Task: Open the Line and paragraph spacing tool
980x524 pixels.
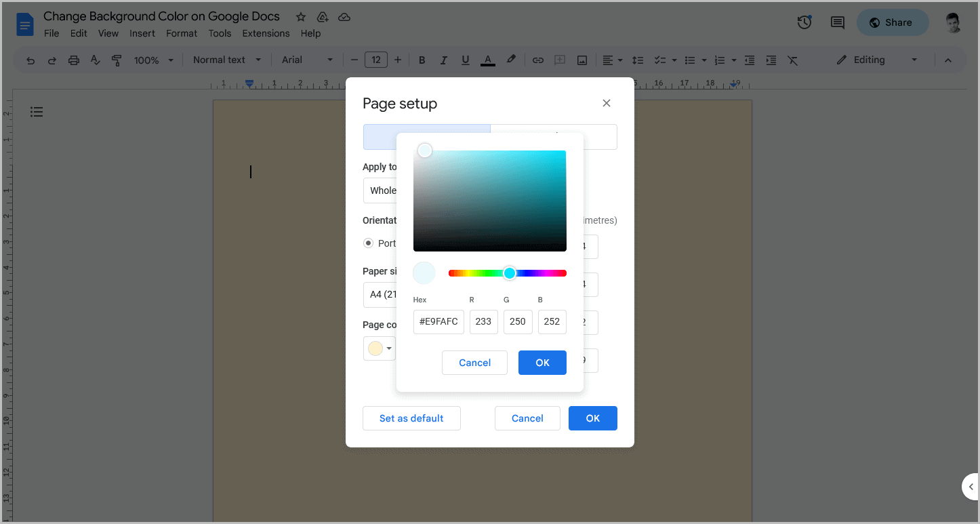Action: [638, 60]
